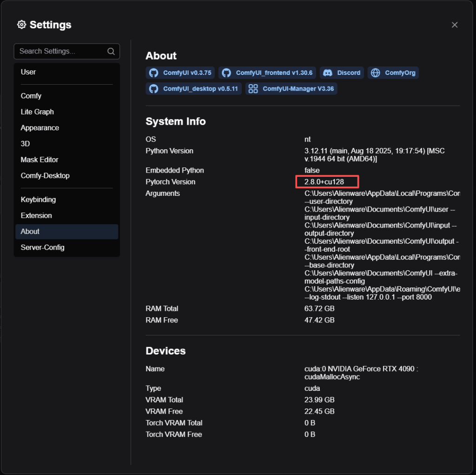Screen dimensions: 476x475
Task: Close the Settings dialog
Action: click(x=455, y=25)
